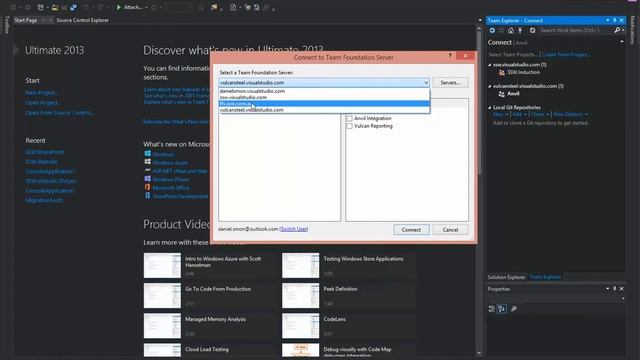
Task: Open the Peek Definition video thumbnail
Action: (x=300, y=296)
